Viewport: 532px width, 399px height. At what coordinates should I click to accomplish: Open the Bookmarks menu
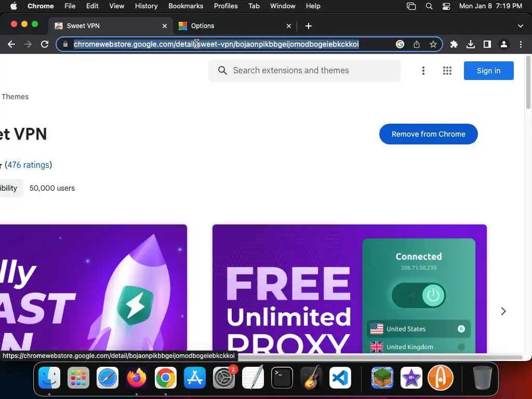coord(185,6)
